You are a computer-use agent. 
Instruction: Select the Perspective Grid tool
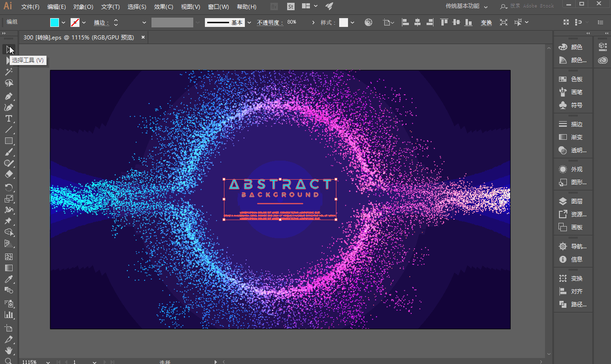coord(9,243)
